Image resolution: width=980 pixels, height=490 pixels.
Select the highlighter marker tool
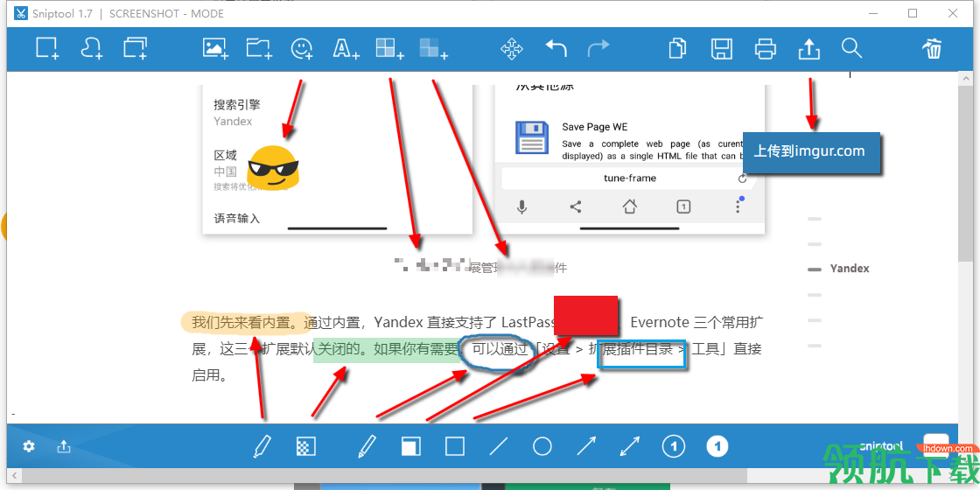(262, 446)
